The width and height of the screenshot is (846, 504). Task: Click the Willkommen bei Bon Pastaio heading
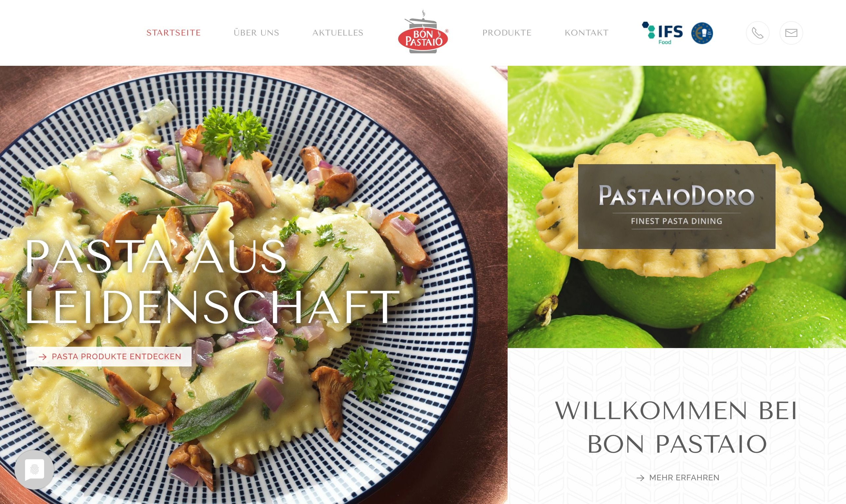pos(676,427)
